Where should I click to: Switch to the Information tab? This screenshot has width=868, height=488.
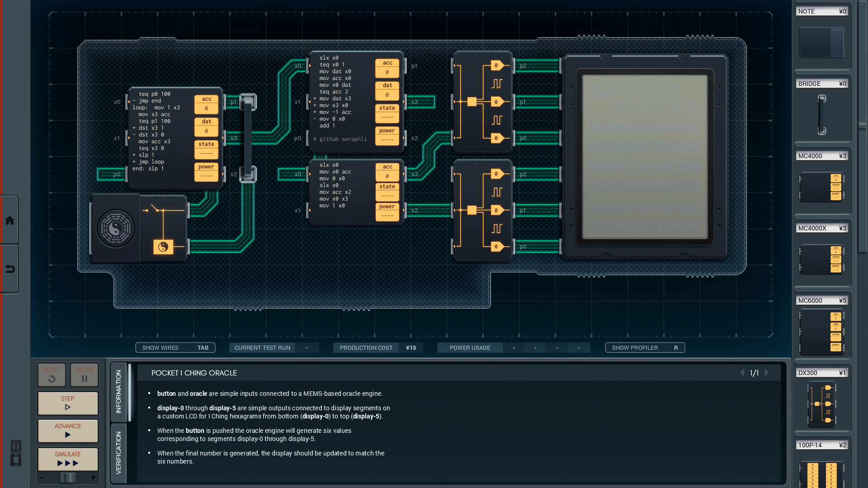coord(118,391)
